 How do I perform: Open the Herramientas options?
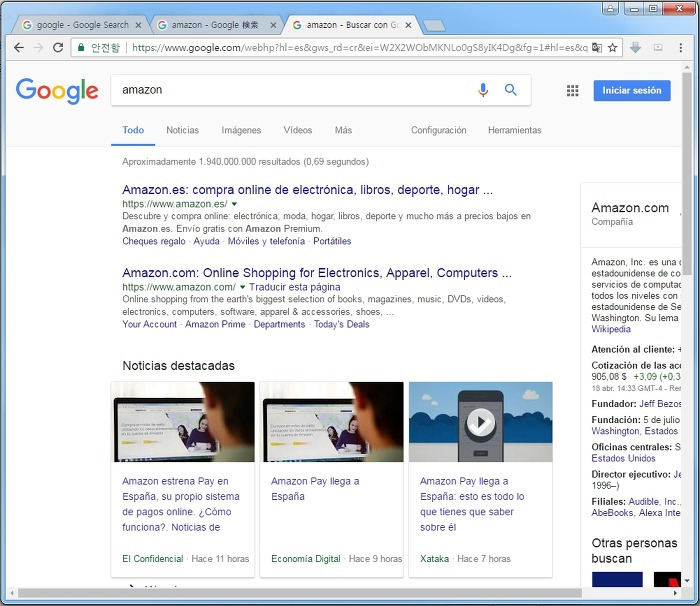pos(514,130)
